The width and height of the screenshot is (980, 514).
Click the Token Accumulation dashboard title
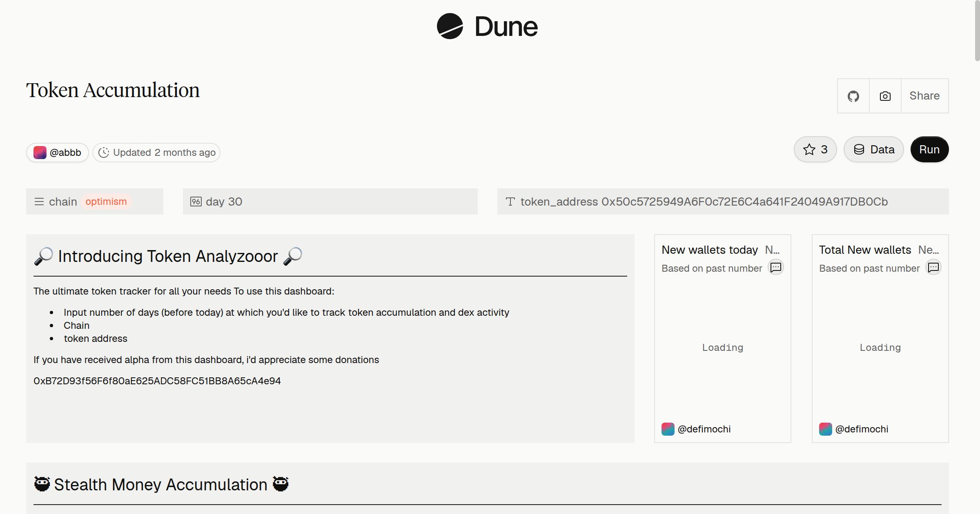(x=113, y=90)
